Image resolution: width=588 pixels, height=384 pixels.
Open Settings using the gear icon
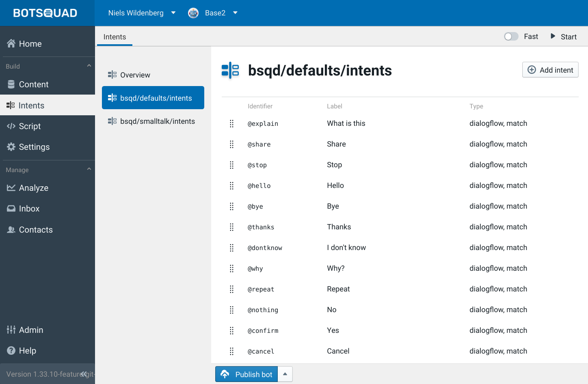pyautogui.click(x=11, y=147)
